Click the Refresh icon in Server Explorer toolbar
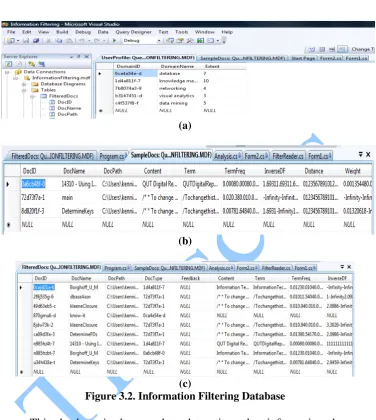Image resolution: width=376 pixels, height=420 pixels. click(x=8, y=64)
